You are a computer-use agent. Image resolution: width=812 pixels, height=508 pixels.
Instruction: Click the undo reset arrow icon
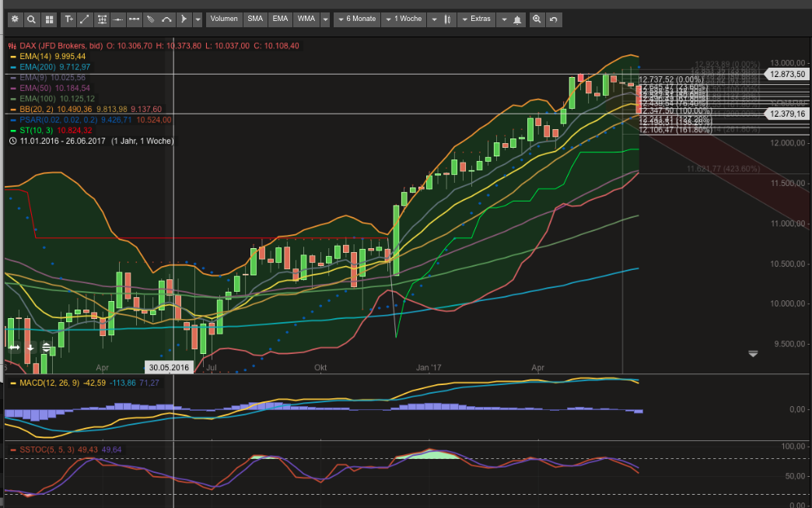coord(554,19)
